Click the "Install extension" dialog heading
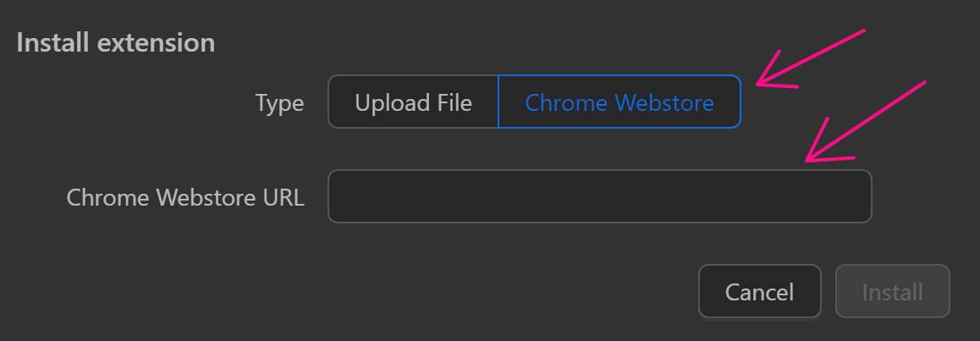 pyautogui.click(x=115, y=42)
